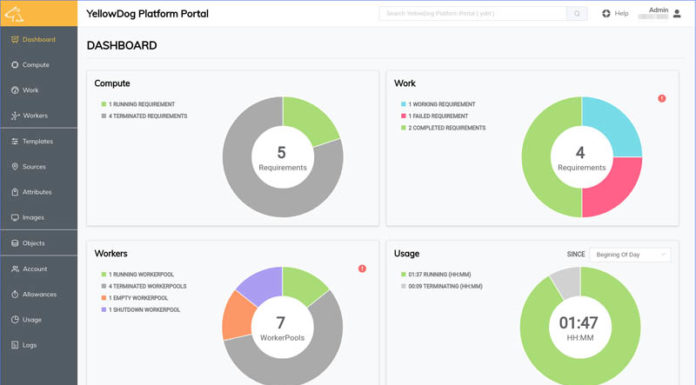Click the Attributes clipboard icon

point(15,192)
